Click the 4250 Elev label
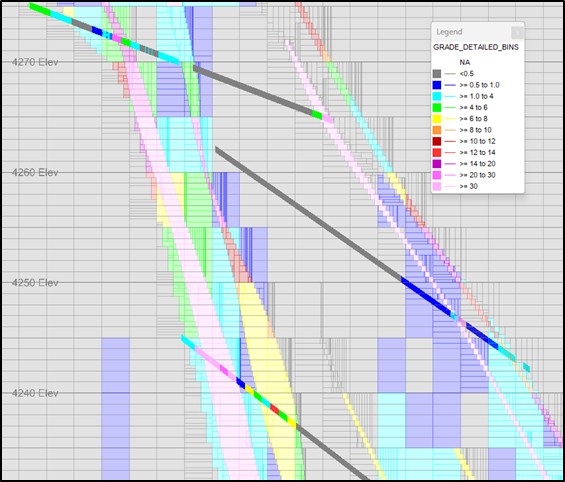This screenshot has width=565, height=482. tap(35, 282)
